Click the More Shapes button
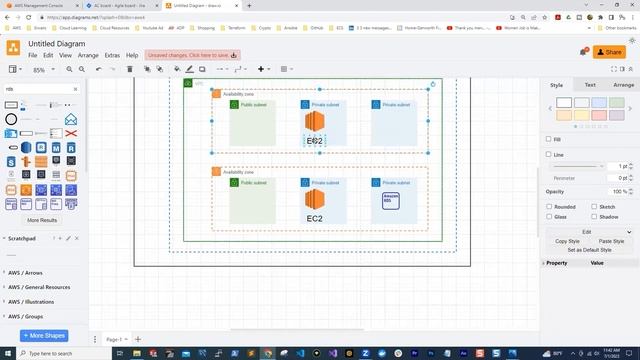Image resolution: width=640 pixels, height=360 pixels. point(44,336)
